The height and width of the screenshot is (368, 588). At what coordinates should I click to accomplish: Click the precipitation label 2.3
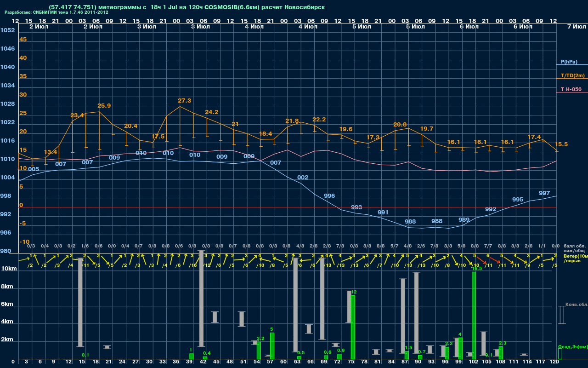[502, 343]
